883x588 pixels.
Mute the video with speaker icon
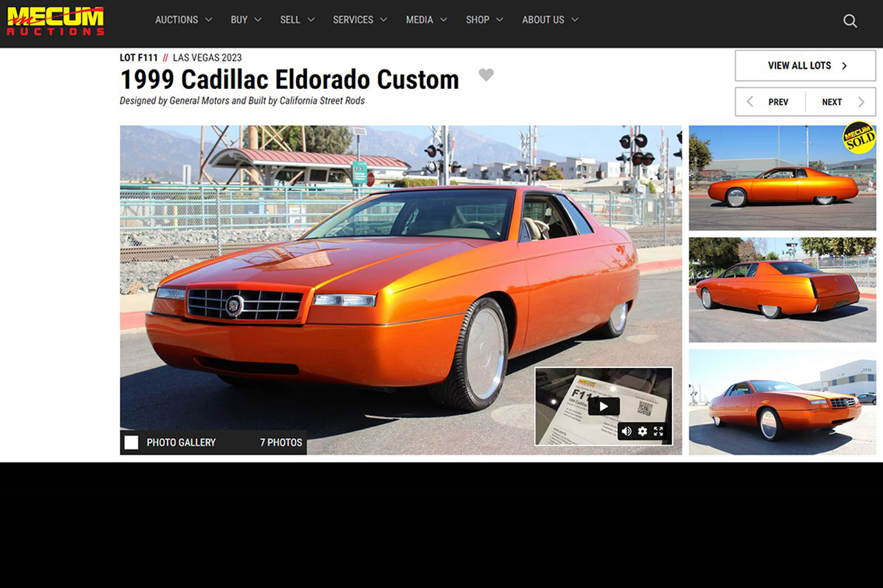(x=626, y=432)
